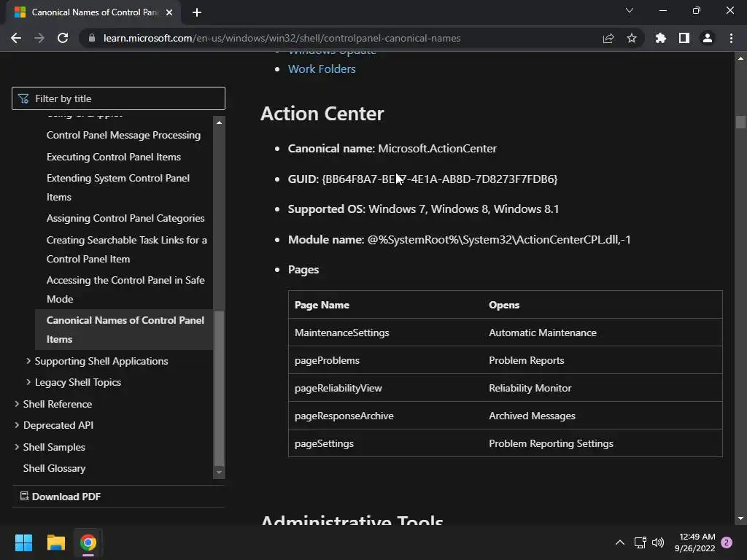Click the Chrome taskbar icon
The height and width of the screenshot is (560, 747).
[x=88, y=542]
